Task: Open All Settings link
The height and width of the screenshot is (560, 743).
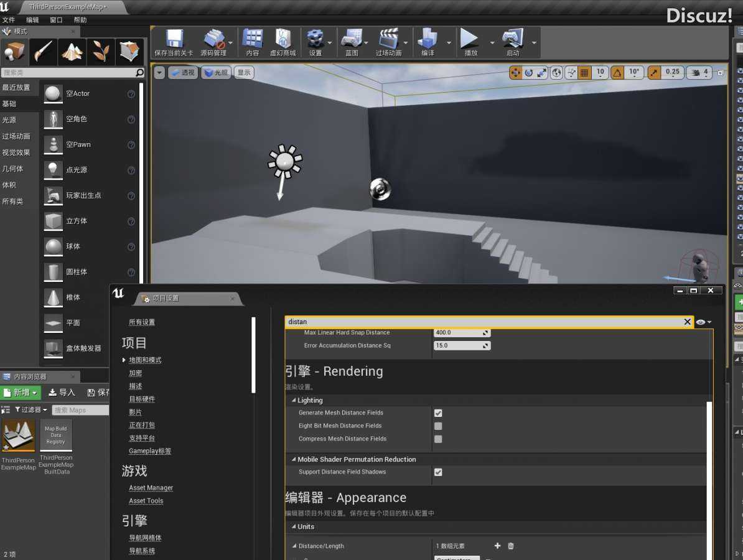Action: (142, 322)
